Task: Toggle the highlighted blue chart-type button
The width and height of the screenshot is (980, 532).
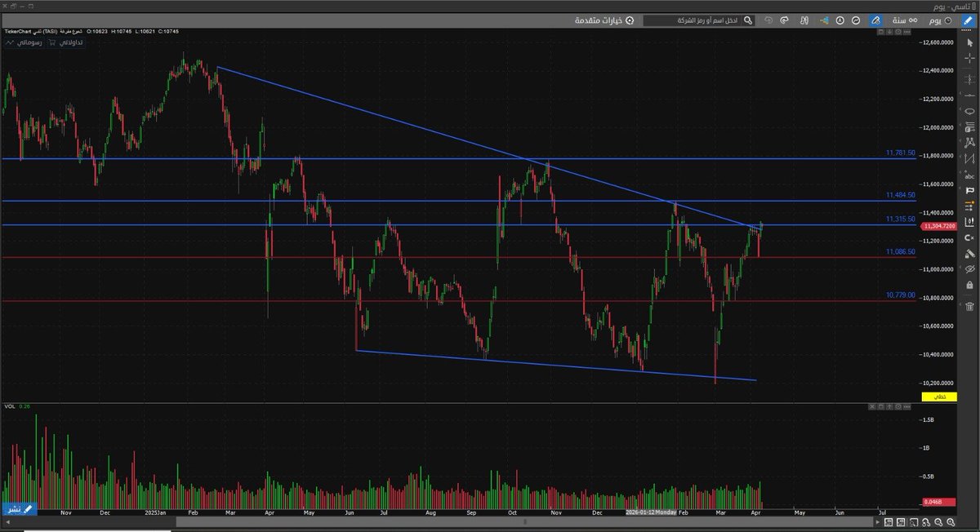Action: 876,20
